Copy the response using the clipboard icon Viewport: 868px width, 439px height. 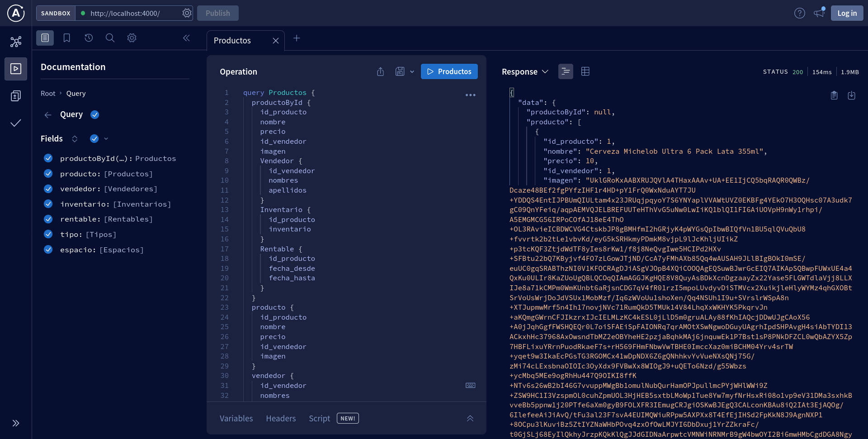[x=834, y=95]
